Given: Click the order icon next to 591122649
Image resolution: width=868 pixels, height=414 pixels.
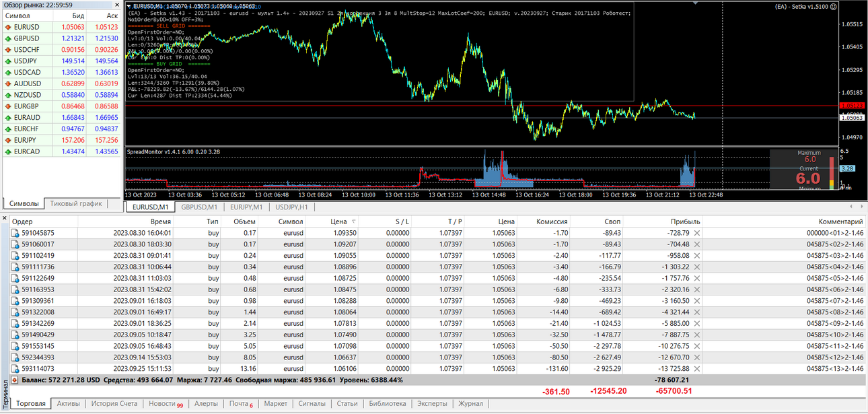Looking at the screenshot, I should coord(15,279).
